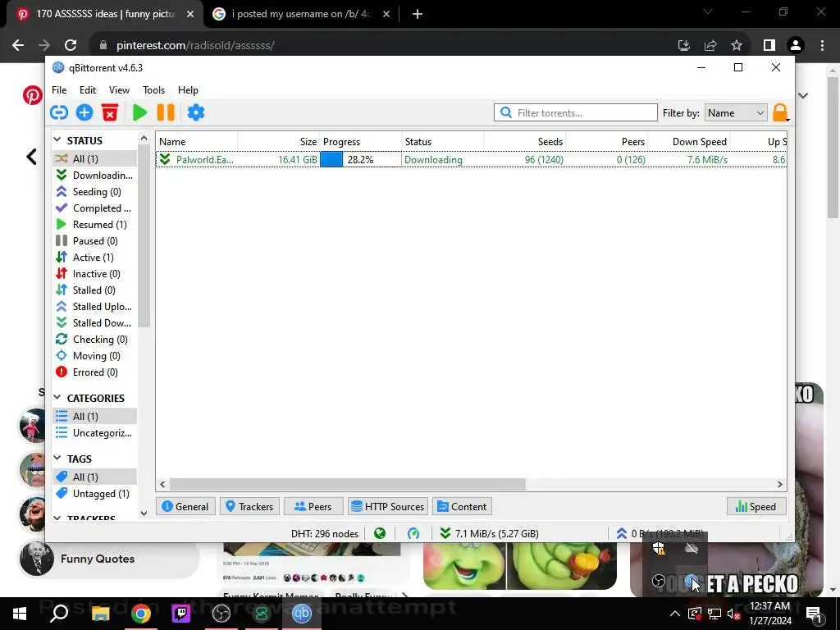Viewport: 840px width, 630px height.
Task: Select the Resumed (1) status filter
Action: [x=95, y=225]
